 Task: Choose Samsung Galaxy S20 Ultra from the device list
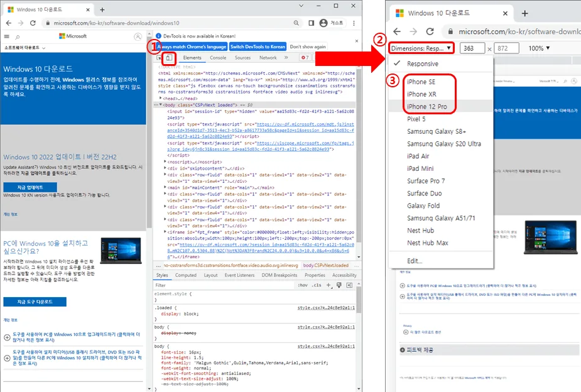point(441,143)
